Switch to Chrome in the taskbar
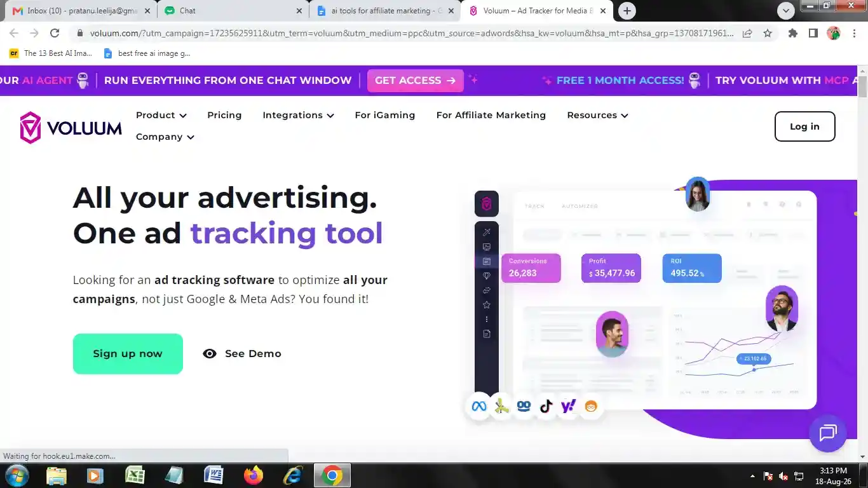This screenshot has width=868, height=488. (332, 475)
